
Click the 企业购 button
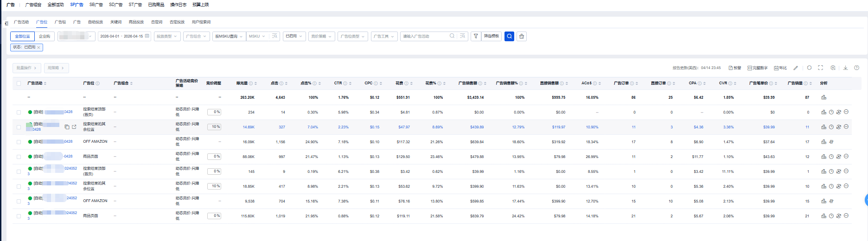click(x=45, y=36)
